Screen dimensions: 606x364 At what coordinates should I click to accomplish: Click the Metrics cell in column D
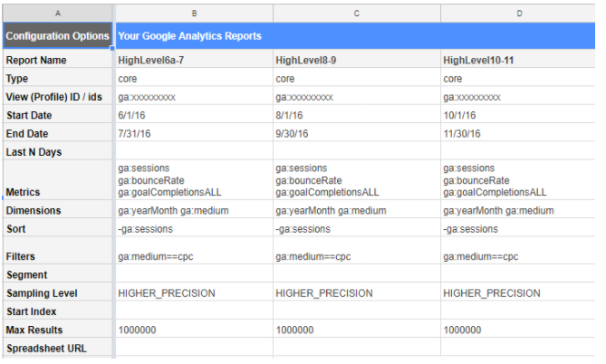click(517, 180)
